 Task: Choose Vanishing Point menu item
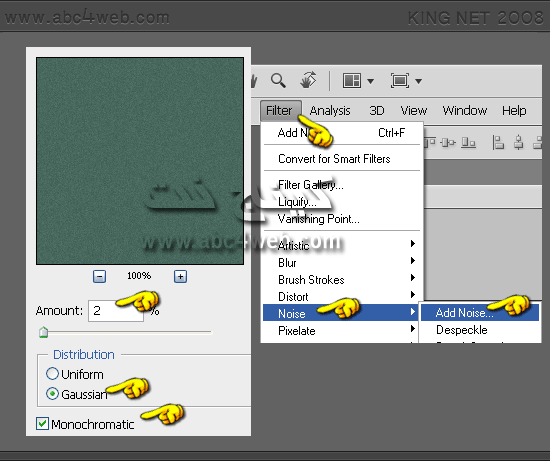[x=341, y=219]
